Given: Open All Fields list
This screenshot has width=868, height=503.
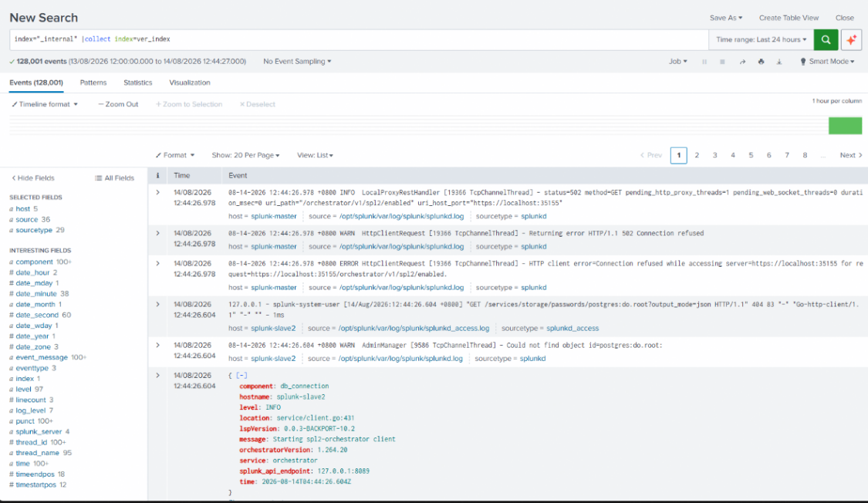Looking at the screenshot, I should (x=115, y=178).
